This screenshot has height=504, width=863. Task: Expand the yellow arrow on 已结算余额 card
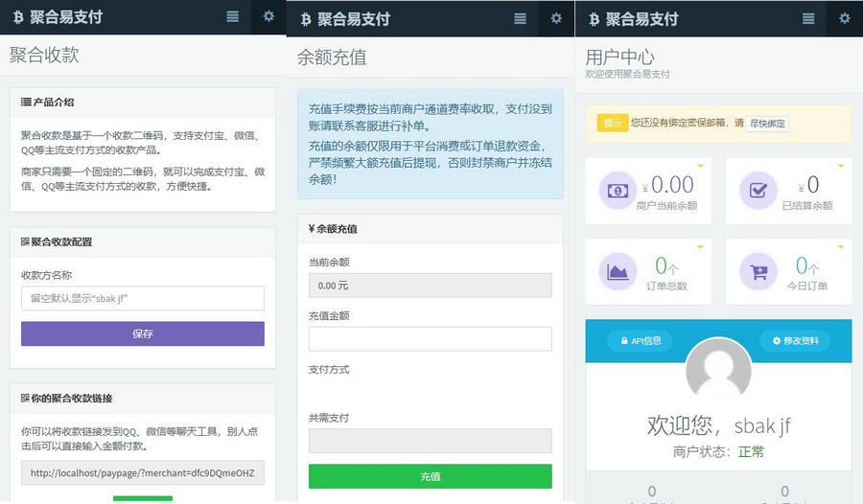[x=841, y=166]
